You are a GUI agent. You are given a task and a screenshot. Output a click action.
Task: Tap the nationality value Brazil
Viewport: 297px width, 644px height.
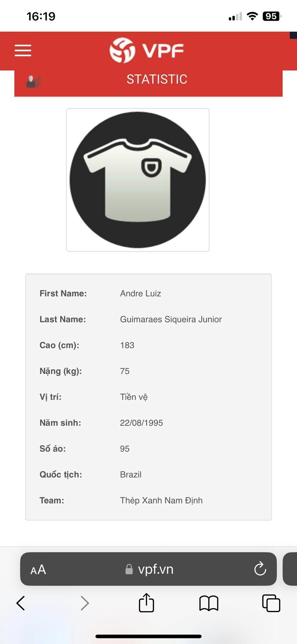pyautogui.click(x=131, y=475)
